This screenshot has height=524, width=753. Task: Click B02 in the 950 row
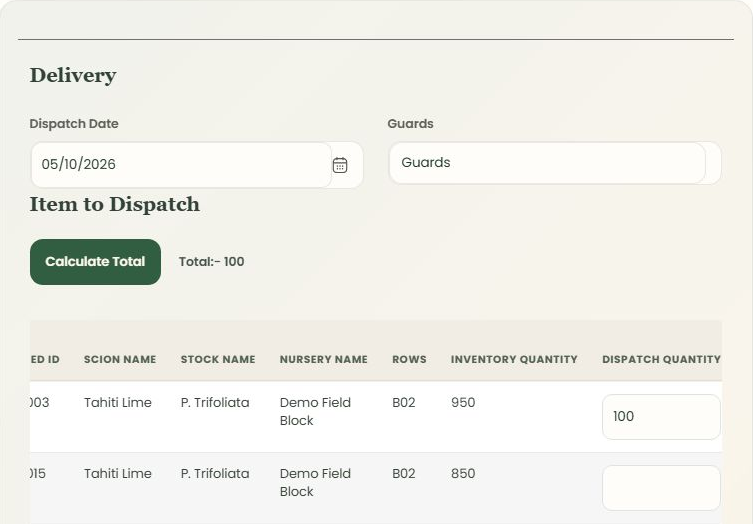pos(403,402)
